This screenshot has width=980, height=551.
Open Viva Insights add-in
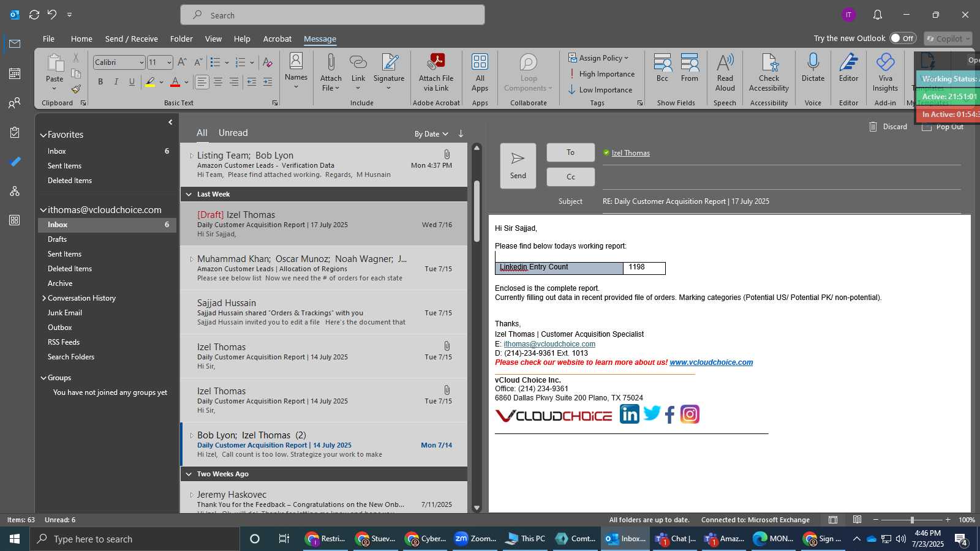click(885, 72)
